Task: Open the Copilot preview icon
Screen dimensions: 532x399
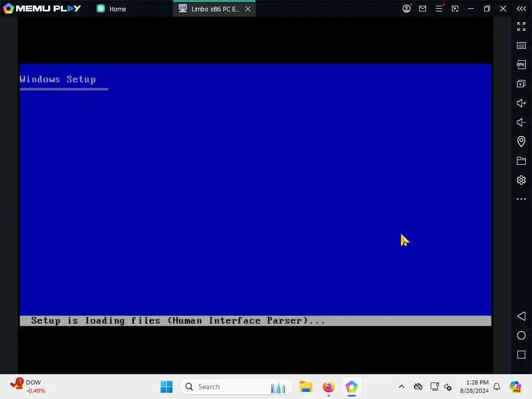Action: tap(515, 387)
